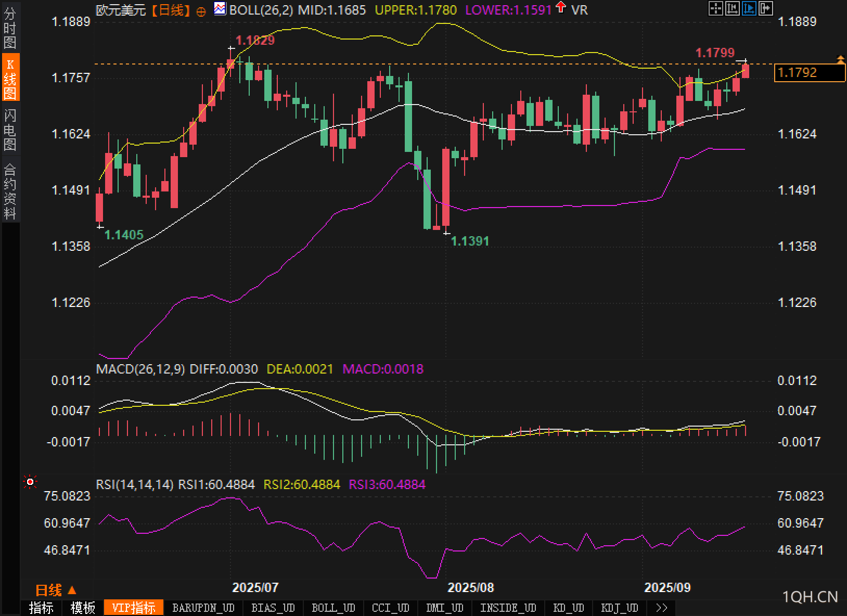Click the orange circle-plus icon beside 日线
847x616 pixels.
click(201, 11)
